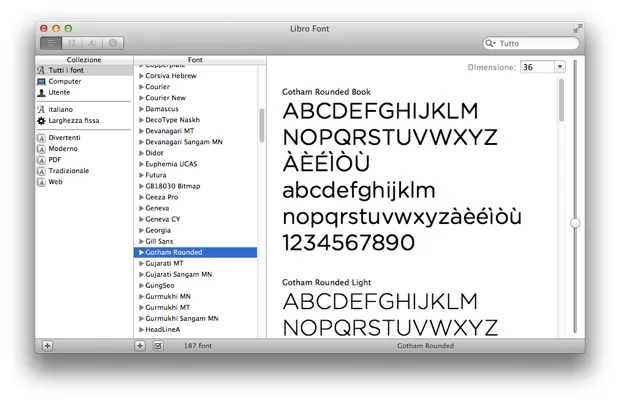The height and width of the screenshot is (402, 620).
Task: Show font information via the info icon
Action: tap(113, 43)
